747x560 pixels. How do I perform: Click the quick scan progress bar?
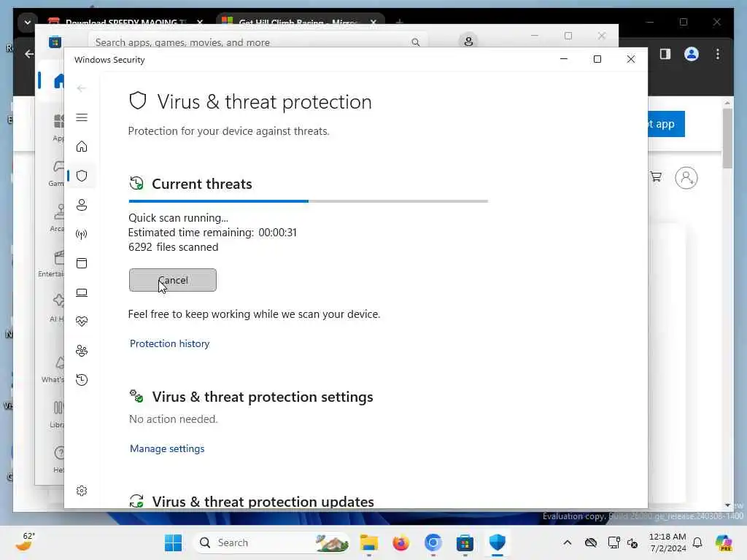309,201
